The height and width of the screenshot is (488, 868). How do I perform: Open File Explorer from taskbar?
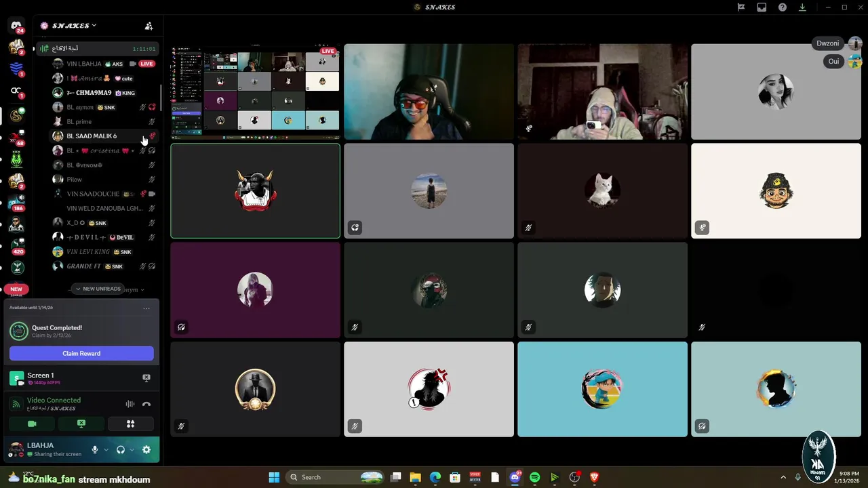coord(415,477)
